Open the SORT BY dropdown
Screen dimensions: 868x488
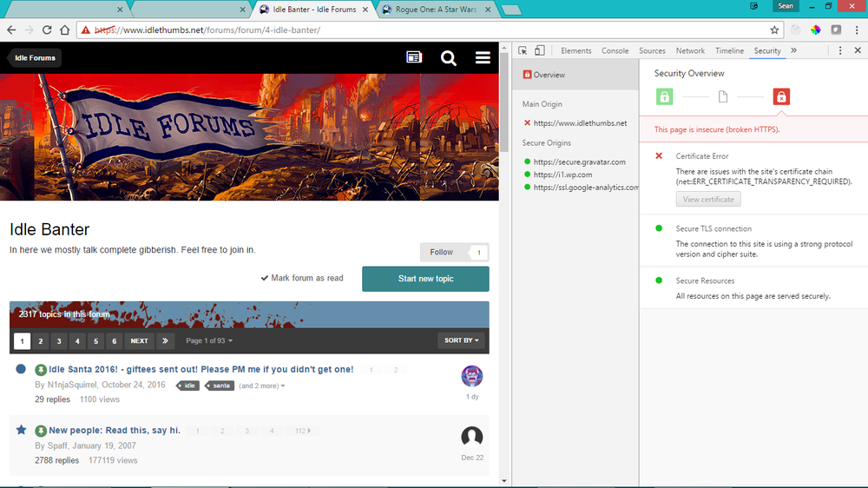(x=461, y=340)
